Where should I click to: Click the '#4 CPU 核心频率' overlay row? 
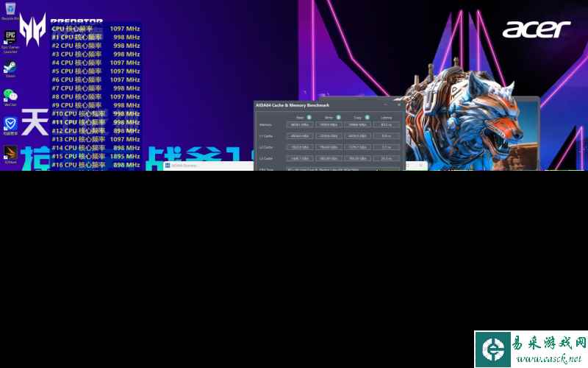pyautogui.click(x=96, y=63)
